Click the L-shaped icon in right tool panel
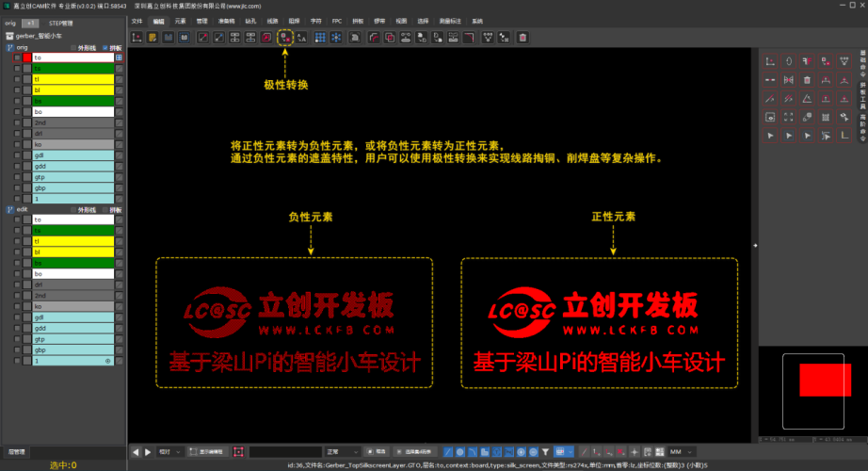This screenshot has width=868, height=471. pos(844,136)
